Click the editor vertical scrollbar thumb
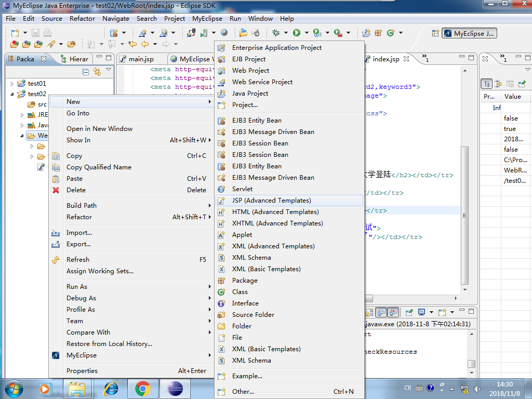 point(465,216)
